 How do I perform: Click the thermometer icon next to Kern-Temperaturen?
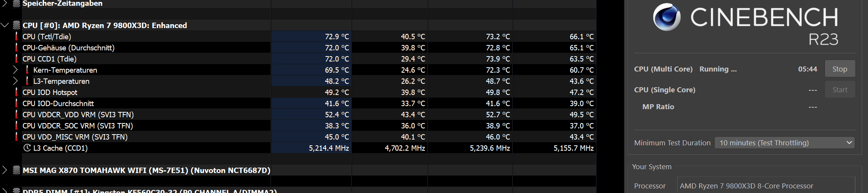point(27,70)
